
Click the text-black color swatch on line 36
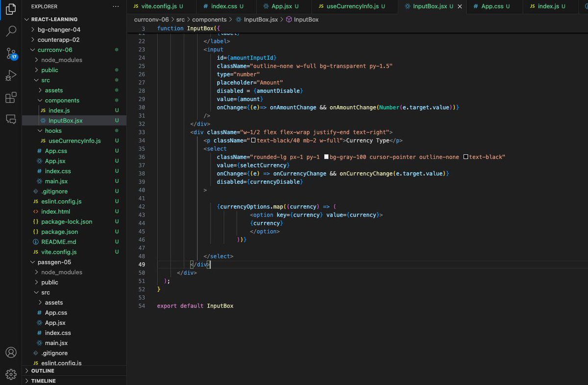click(x=466, y=157)
